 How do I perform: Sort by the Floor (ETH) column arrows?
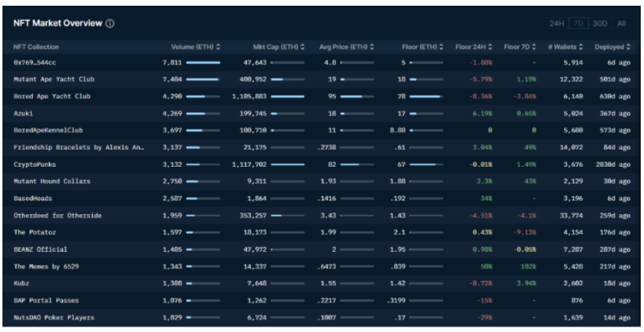point(441,47)
